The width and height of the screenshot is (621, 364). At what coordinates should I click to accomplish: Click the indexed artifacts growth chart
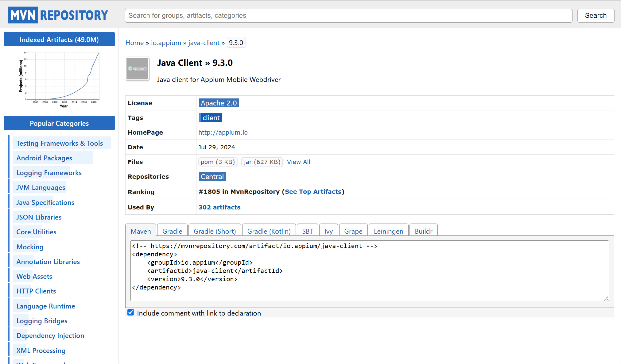click(59, 79)
